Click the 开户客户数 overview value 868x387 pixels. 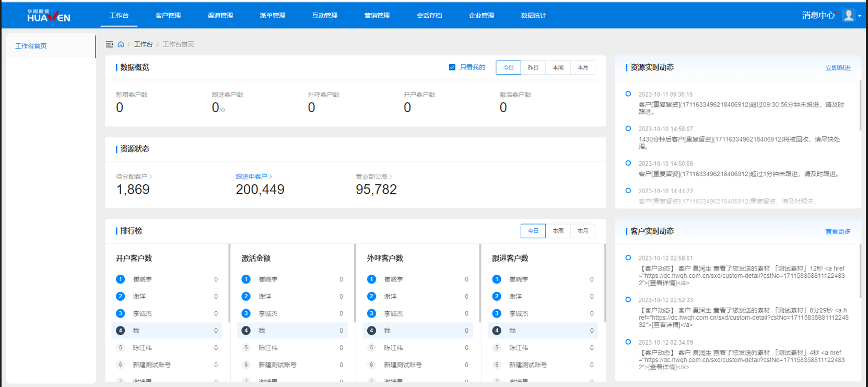point(407,108)
